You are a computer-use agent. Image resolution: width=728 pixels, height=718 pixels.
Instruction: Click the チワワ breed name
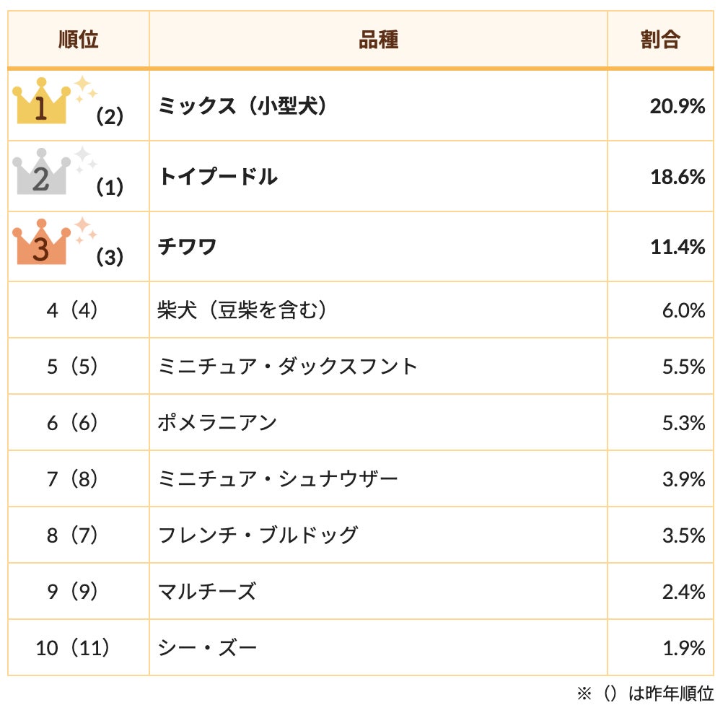coord(188,247)
